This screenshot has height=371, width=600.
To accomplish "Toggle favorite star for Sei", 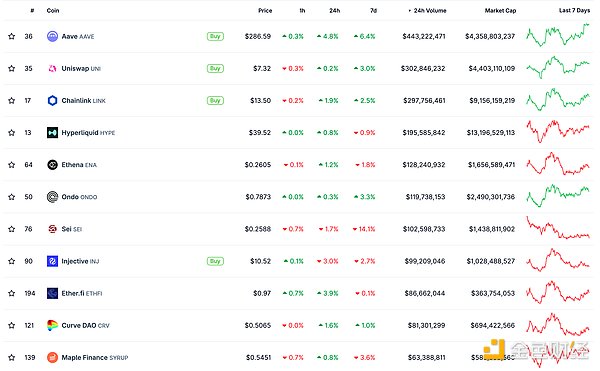I will click(12, 229).
